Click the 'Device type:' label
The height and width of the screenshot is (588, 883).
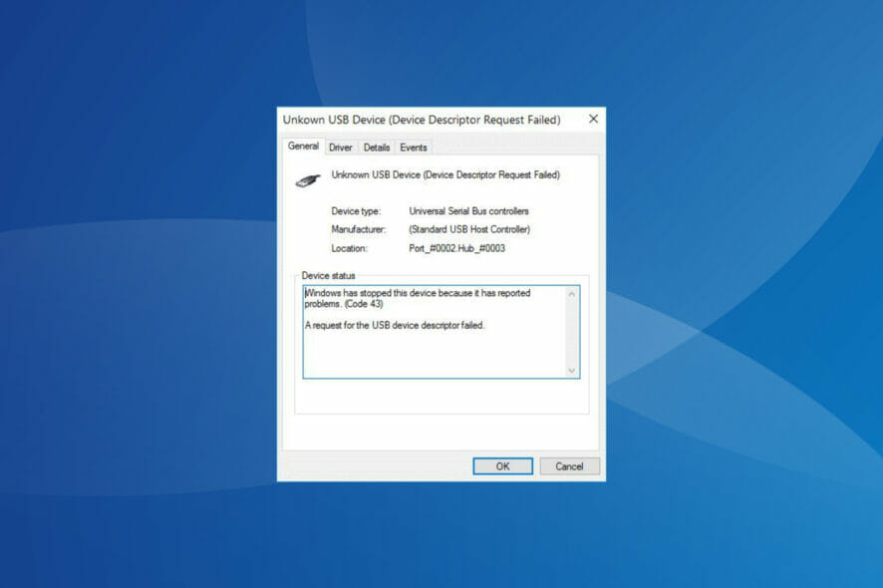pyautogui.click(x=356, y=211)
